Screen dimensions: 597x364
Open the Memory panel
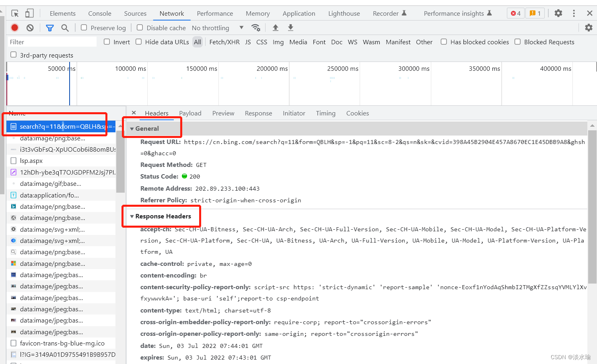coord(258,13)
